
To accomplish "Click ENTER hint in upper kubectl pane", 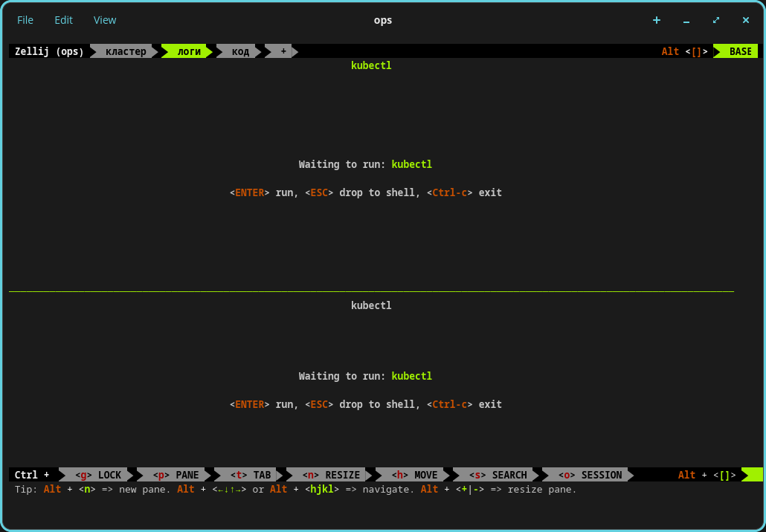I will (x=250, y=192).
